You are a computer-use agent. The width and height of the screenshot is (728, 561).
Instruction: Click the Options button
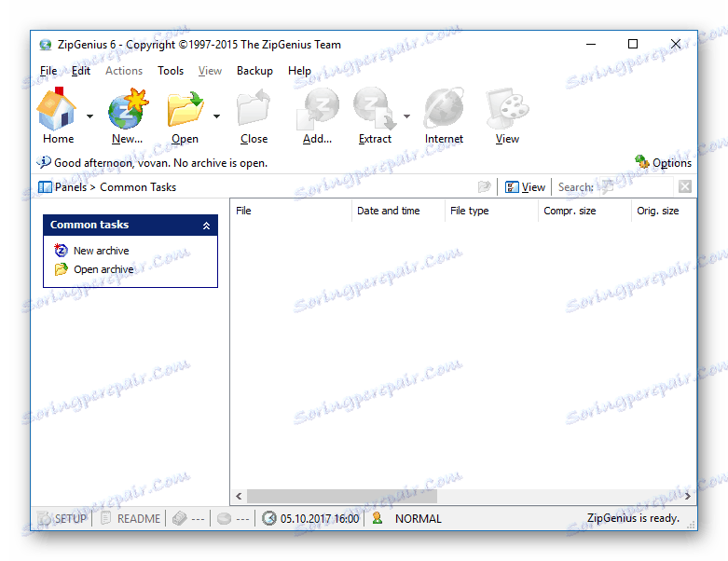pyautogui.click(x=664, y=162)
